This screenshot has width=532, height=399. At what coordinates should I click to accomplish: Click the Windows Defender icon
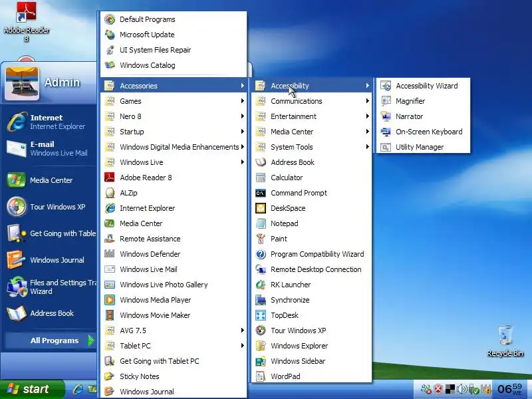[x=110, y=254]
